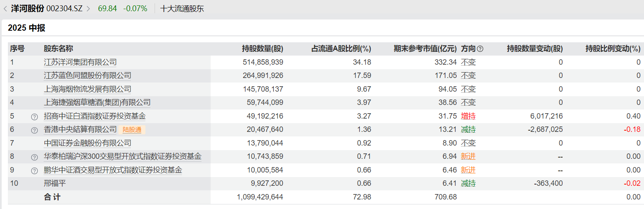Image resolution: width=644 pixels, height=209 pixels.
Task: Open 中国证券金融股份有限公司 shareholder link
Action: click(x=87, y=143)
